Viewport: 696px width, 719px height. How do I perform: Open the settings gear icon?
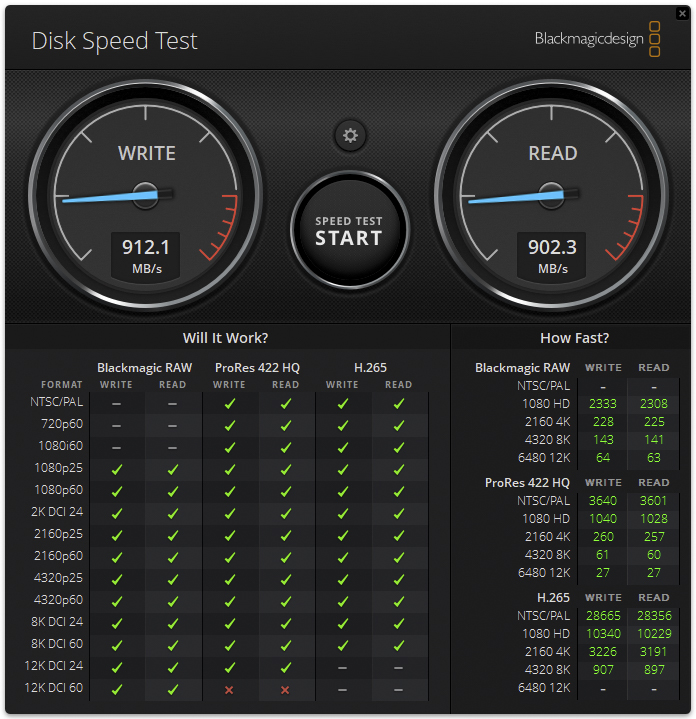[x=350, y=136]
